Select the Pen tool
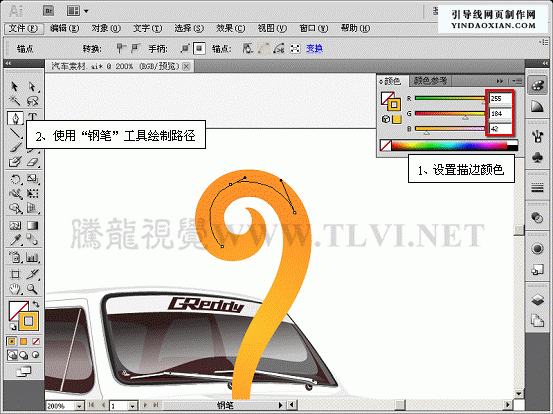The height and width of the screenshot is (414, 553). coord(15,118)
